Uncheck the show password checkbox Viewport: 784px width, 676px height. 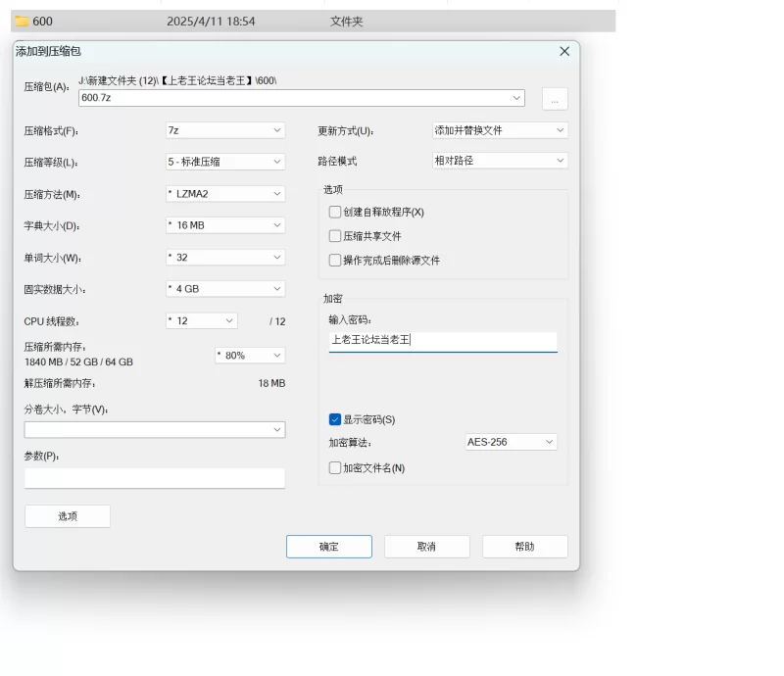click(335, 419)
